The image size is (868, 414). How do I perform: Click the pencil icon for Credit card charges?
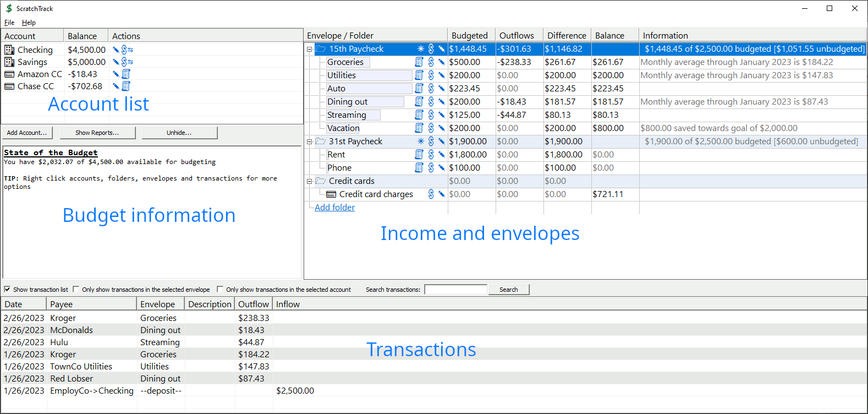[441, 194]
